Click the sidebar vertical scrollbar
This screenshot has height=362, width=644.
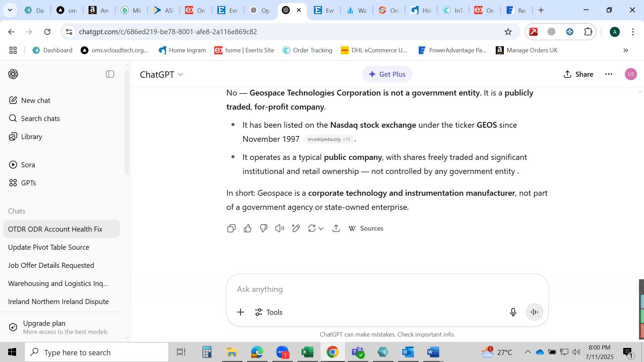click(127, 122)
